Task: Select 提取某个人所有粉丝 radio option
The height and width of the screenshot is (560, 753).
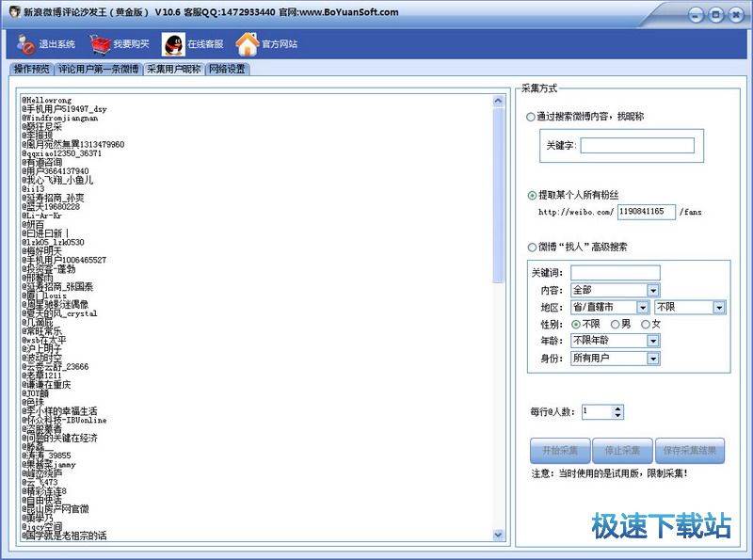Action: click(x=531, y=195)
